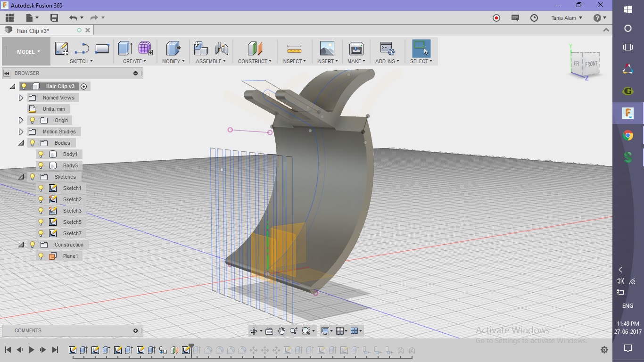The image size is (644, 362).
Task: Open the notifications comment icon
Action: pos(515,18)
